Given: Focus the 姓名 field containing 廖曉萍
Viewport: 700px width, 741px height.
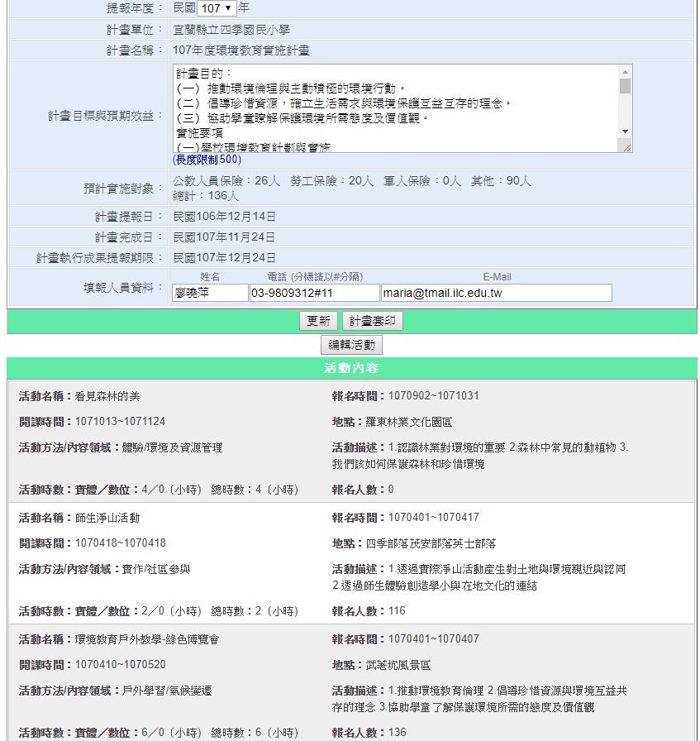Looking at the screenshot, I should click(x=210, y=293).
